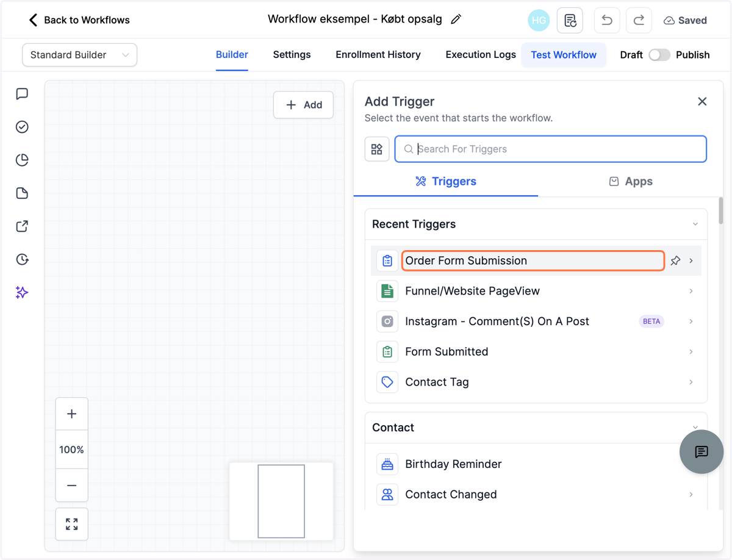Viewport: 732px width, 560px height.
Task: Click the external link sidebar icon
Action: 22,226
